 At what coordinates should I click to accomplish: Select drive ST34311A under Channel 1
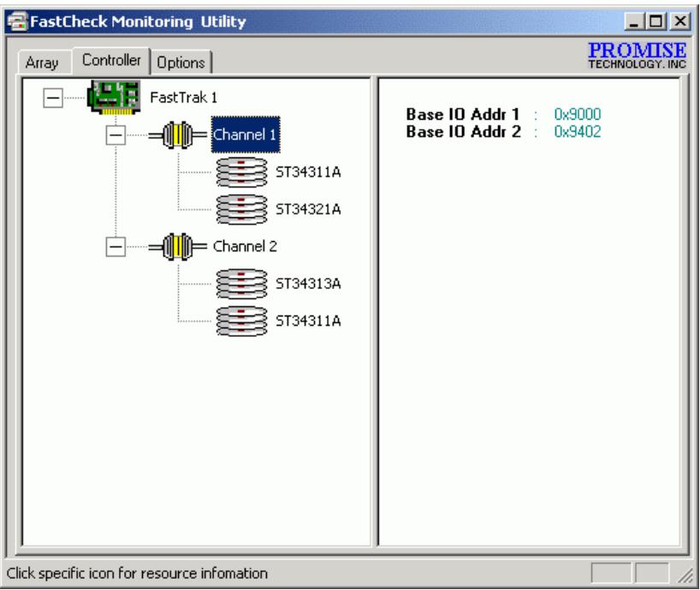point(308,172)
